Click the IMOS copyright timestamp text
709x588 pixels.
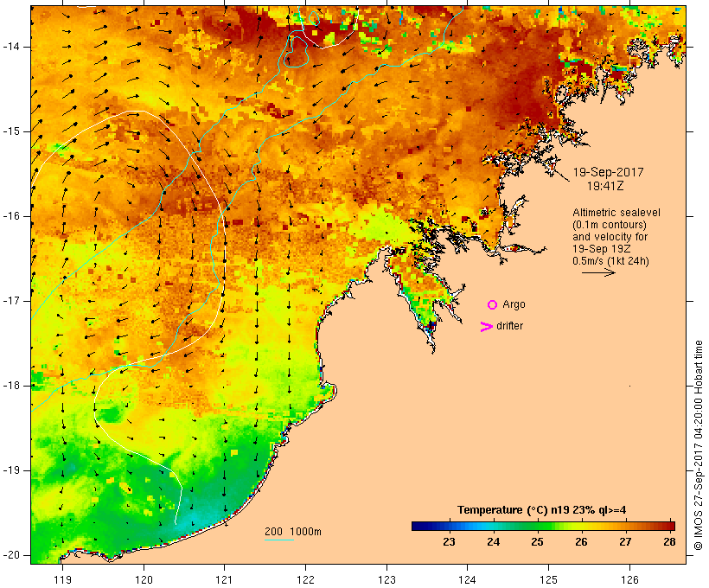click(x=699, y=445)
